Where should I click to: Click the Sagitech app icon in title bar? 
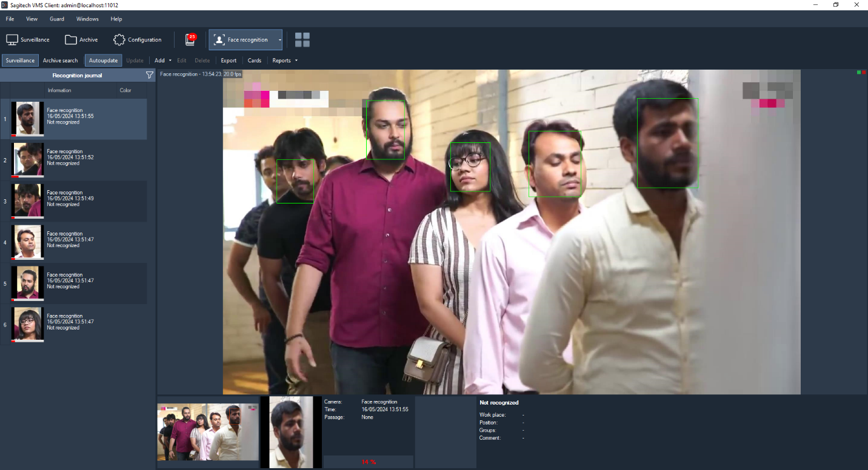5,5
